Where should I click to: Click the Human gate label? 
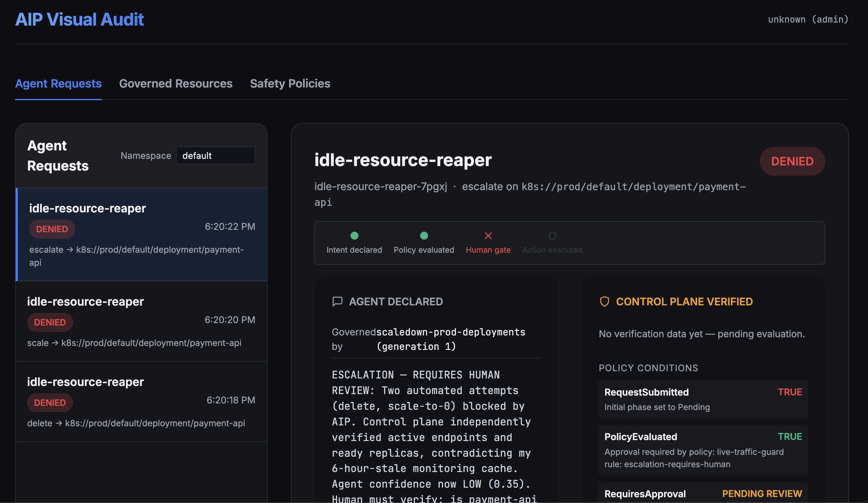(x=488, y=250)
